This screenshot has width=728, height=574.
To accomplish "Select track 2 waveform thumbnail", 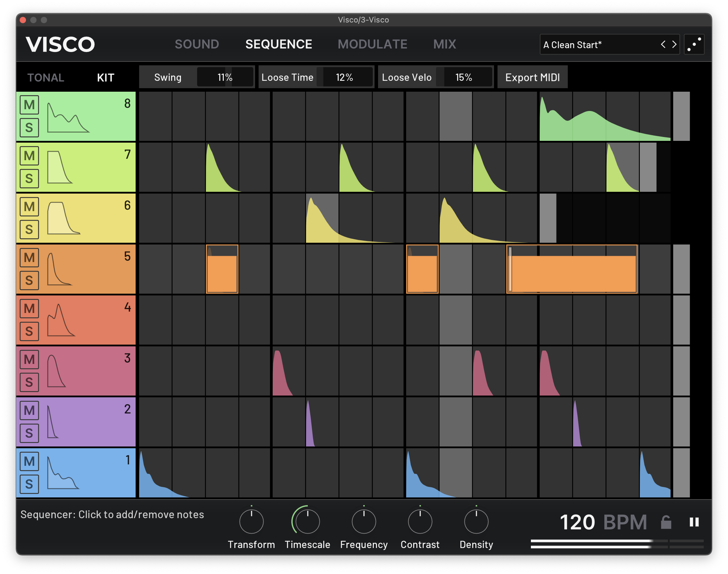I will tap(53, 422).
